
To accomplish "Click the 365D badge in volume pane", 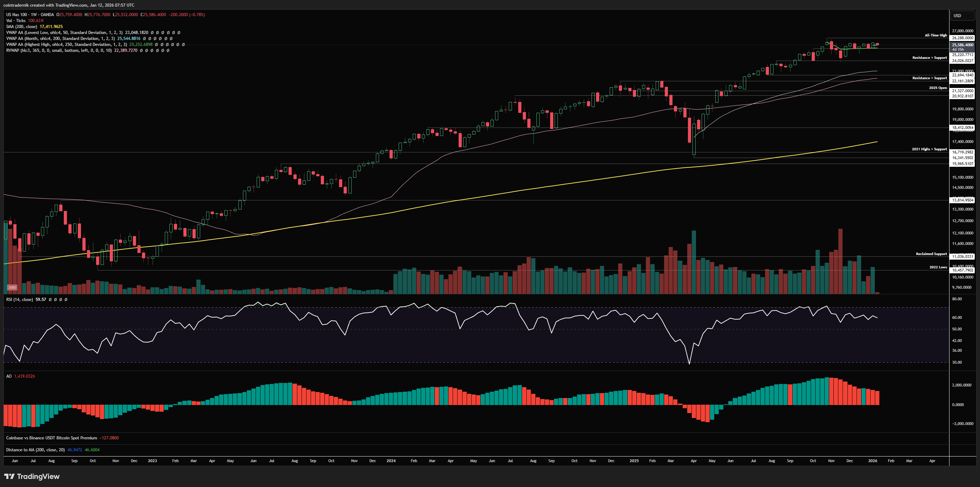I will point(12,287).
